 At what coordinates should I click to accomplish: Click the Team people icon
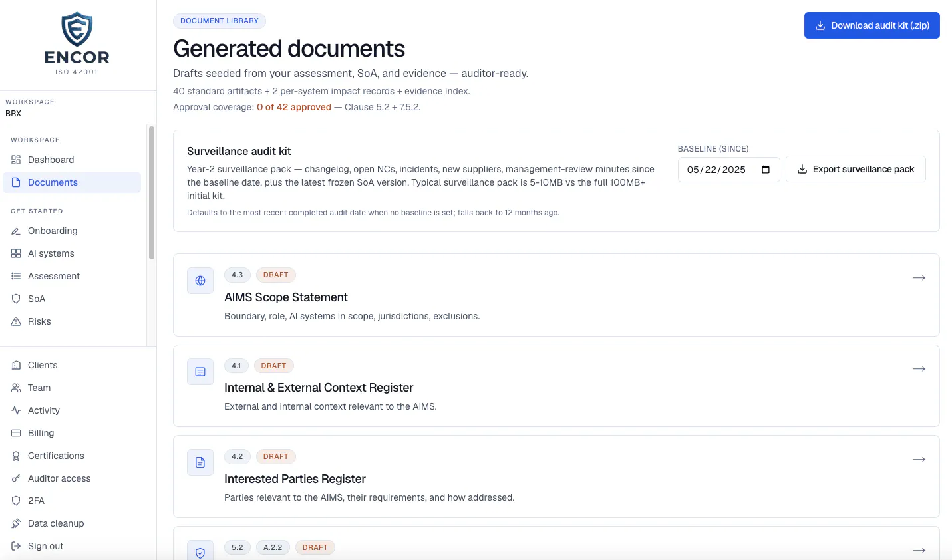point(16,388)
